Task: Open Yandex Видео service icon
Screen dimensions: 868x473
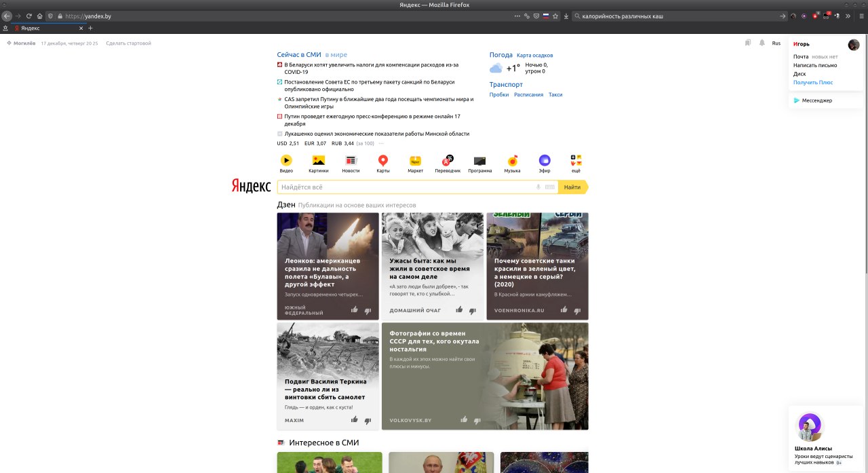Action: point(286,161)
